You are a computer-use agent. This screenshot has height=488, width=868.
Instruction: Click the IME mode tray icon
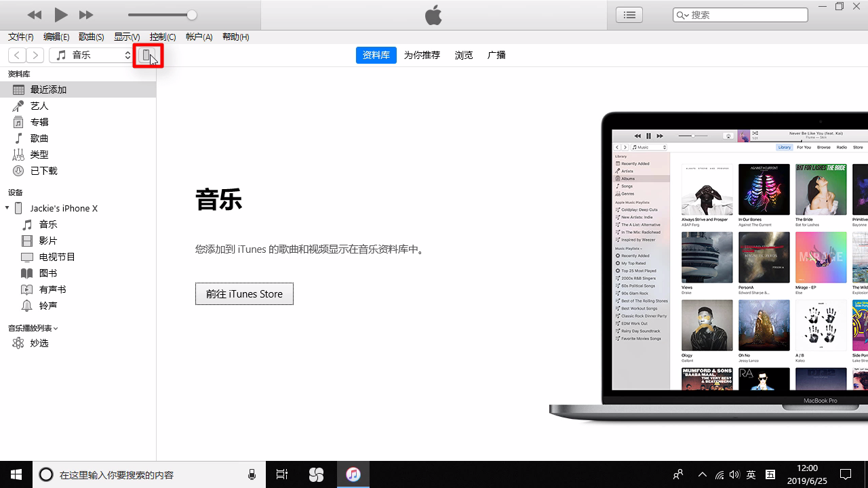770,474
